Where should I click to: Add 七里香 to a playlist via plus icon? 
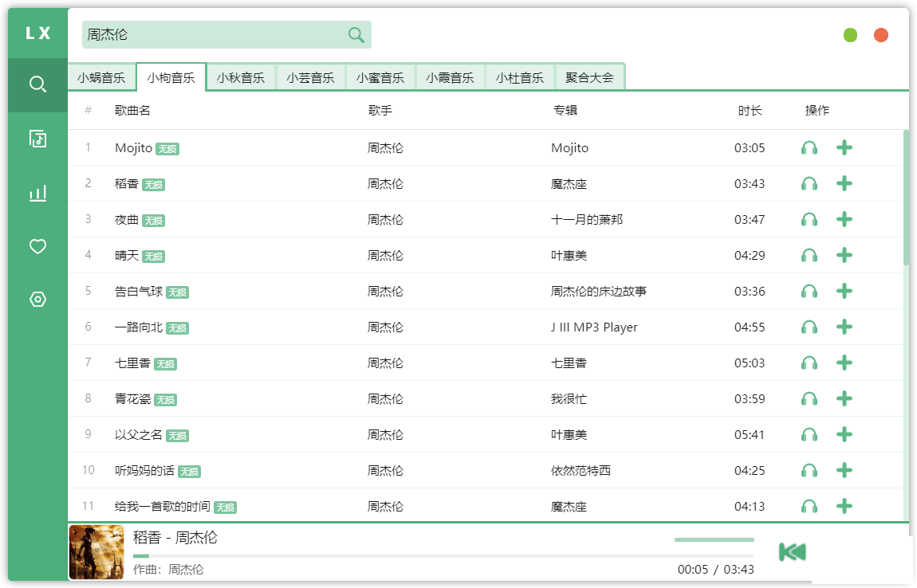point(844,363)
